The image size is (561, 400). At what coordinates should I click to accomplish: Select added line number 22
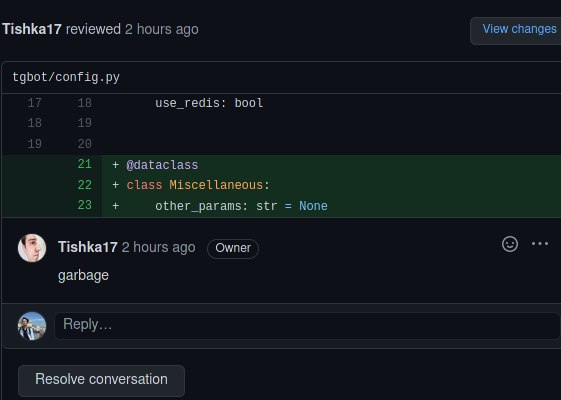[x=84, y=185]
